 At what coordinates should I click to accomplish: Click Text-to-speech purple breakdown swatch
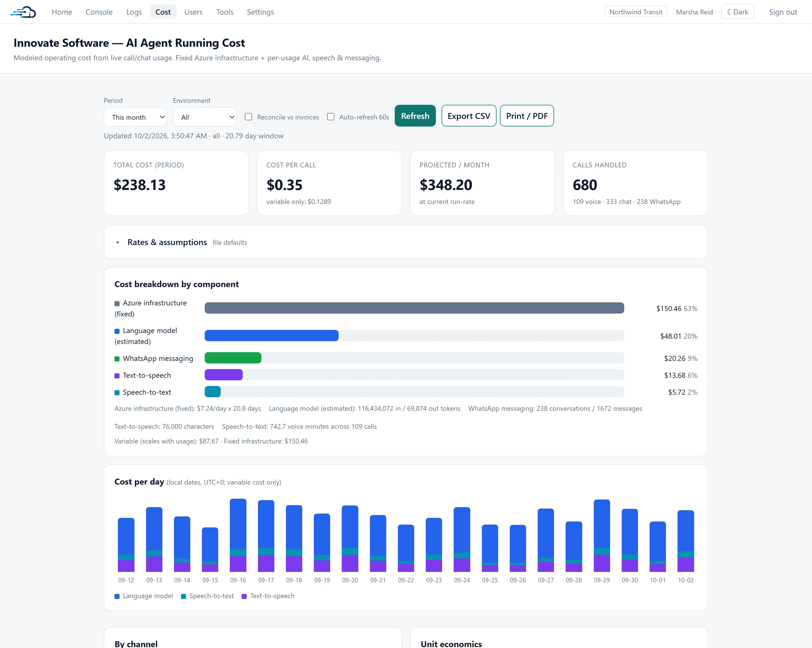click(117, 376)
